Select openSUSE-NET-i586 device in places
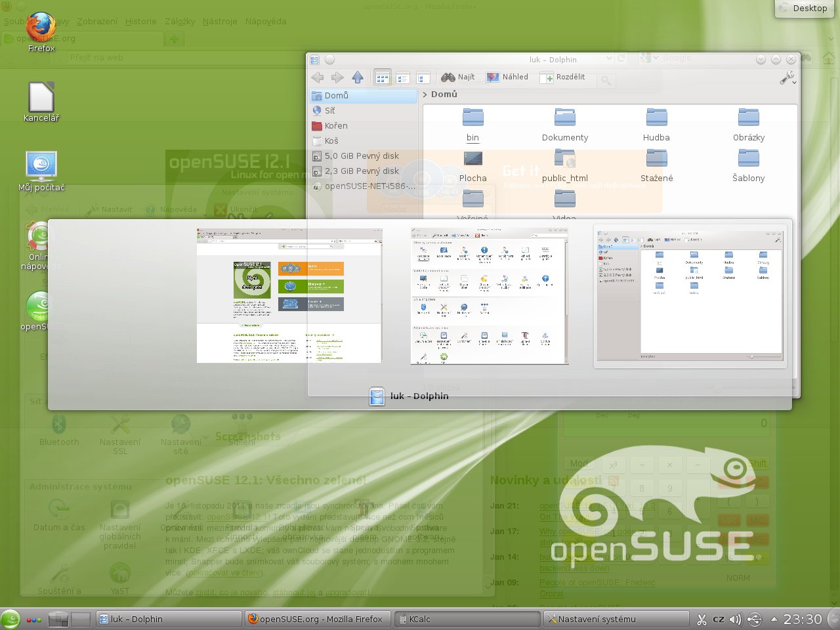Viewport: 840px width, 630px height. 363,186
